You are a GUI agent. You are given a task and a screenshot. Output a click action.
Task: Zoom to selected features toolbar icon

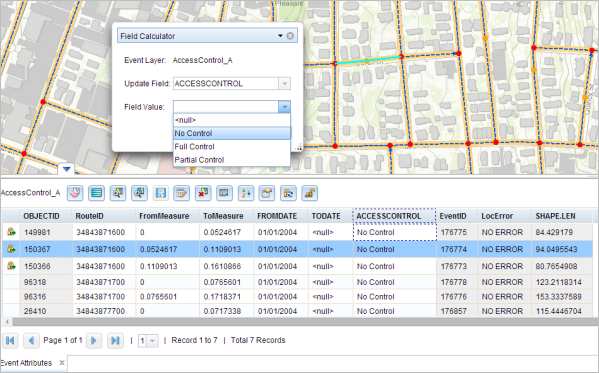point(118,193)
